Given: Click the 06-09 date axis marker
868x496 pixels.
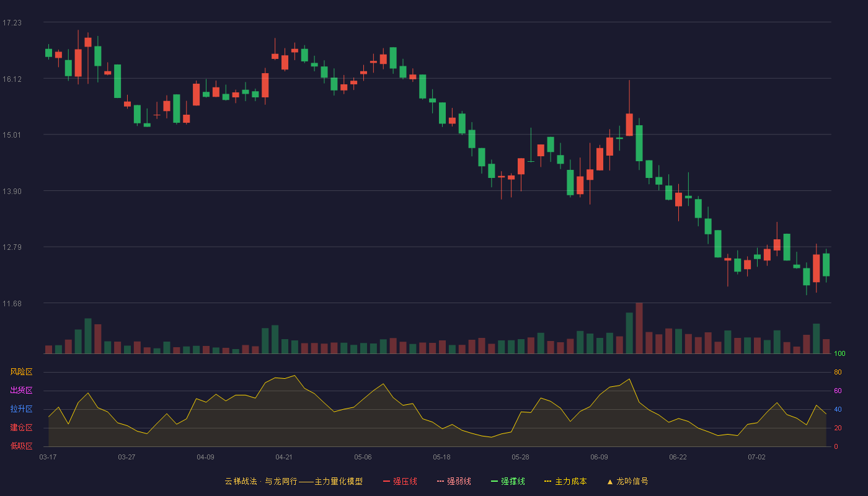Looking at the screenshot, I should [599, 457].
